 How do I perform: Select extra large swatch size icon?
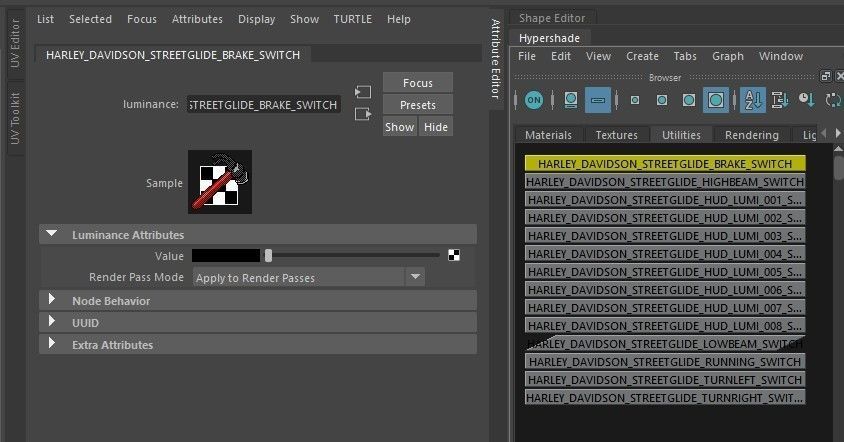tap(716, 100)
